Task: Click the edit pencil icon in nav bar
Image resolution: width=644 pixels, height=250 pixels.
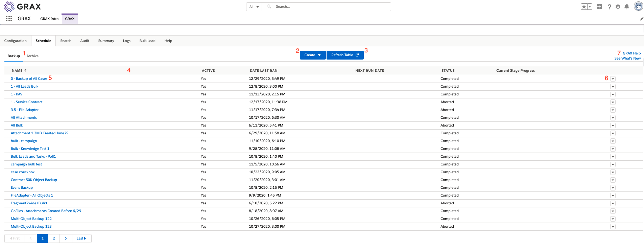Action: (641, 19)
